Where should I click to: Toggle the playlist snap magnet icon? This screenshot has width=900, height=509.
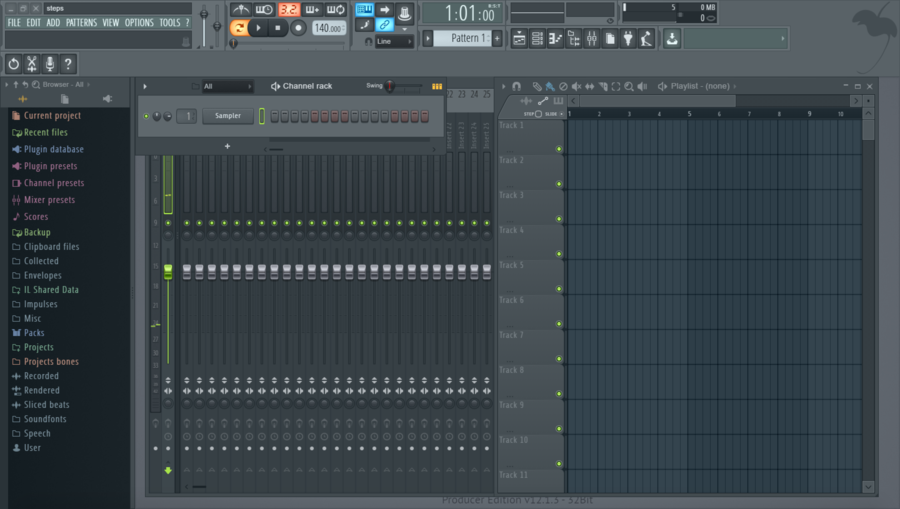pos(517,86)
